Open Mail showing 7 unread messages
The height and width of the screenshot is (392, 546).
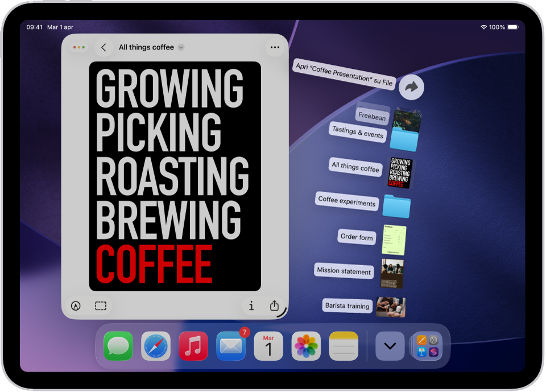(x=231, y=345)
